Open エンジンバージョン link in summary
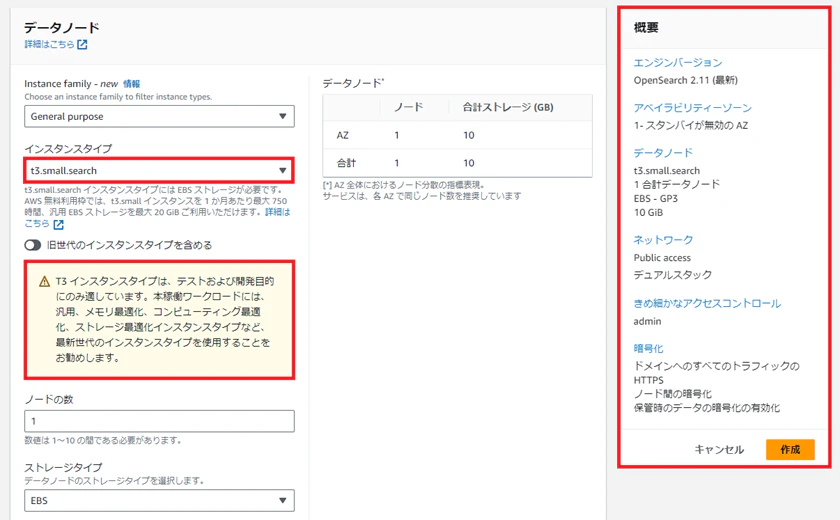The image size is (840, 520). [x=678, y=63]
